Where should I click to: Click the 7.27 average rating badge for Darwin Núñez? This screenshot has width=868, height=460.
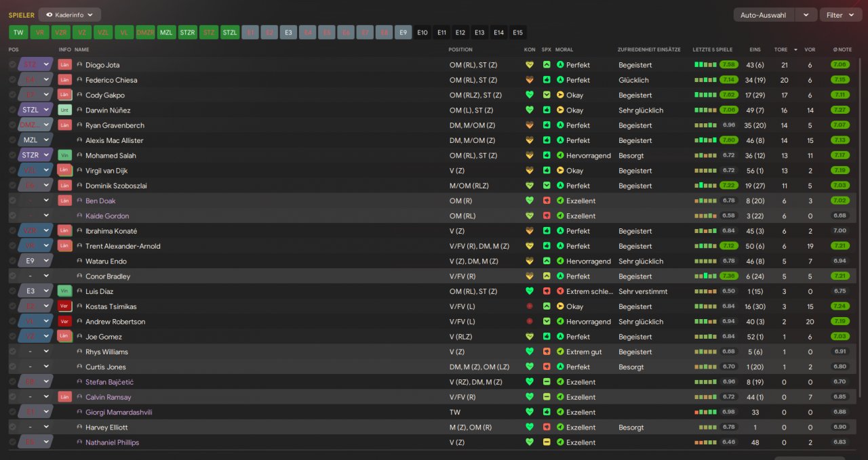click(x=840, y=110)
